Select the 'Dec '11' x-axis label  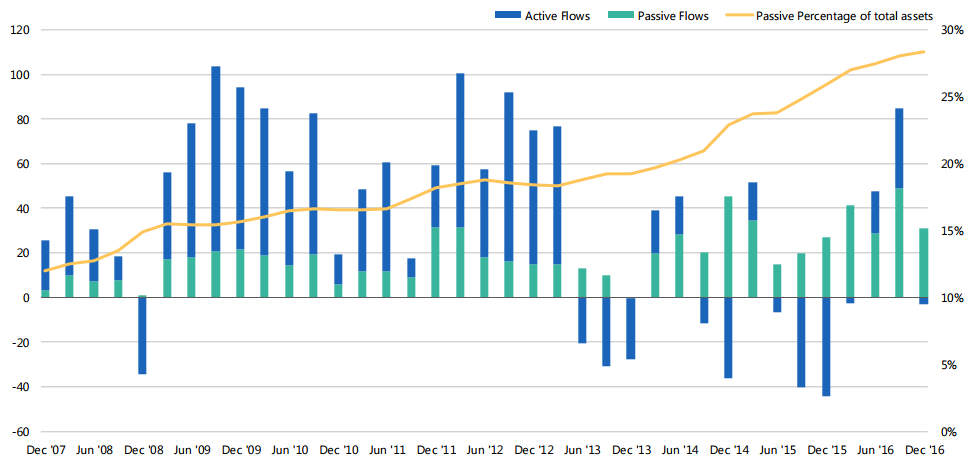[435, 451]
